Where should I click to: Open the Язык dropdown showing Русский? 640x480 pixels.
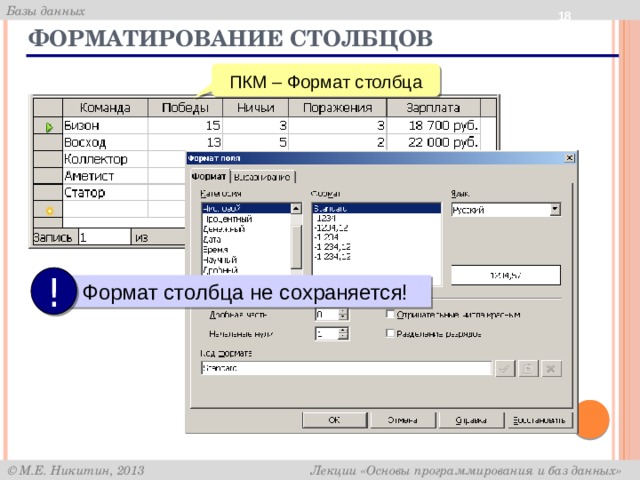pyautogui.click(x=554, y=210)
